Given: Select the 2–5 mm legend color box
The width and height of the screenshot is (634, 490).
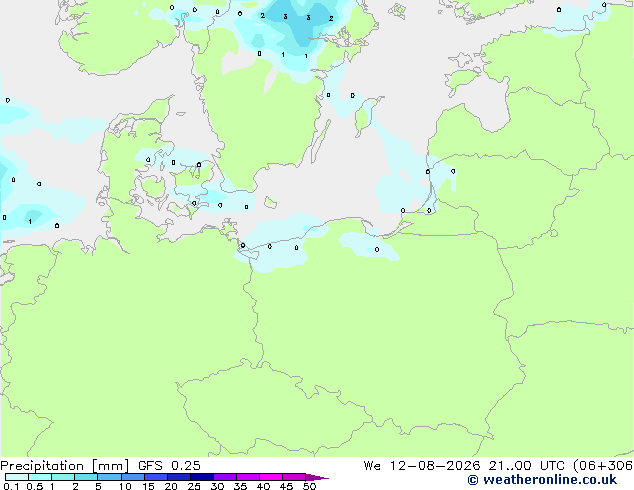Looking at the screenshot, I should pos(86,477).
